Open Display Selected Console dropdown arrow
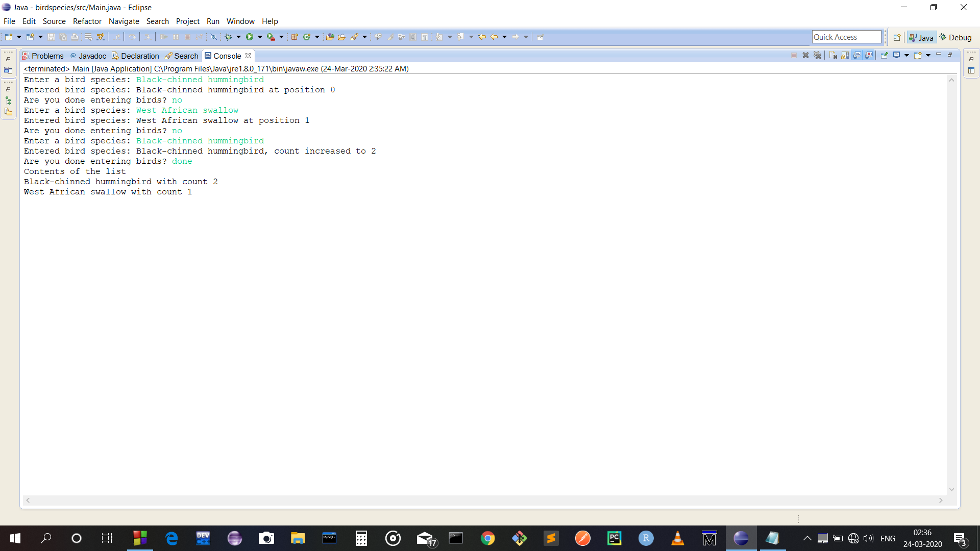This screenshot has height=551, width=980. [x=906, y=55]
